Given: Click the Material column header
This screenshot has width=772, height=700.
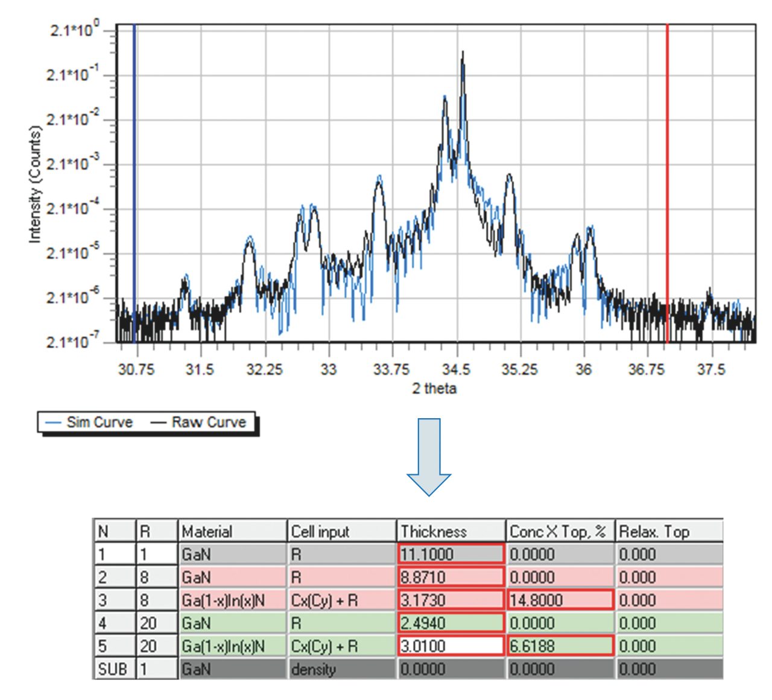Looking at the screenshot, I should [x=232, y=531].
